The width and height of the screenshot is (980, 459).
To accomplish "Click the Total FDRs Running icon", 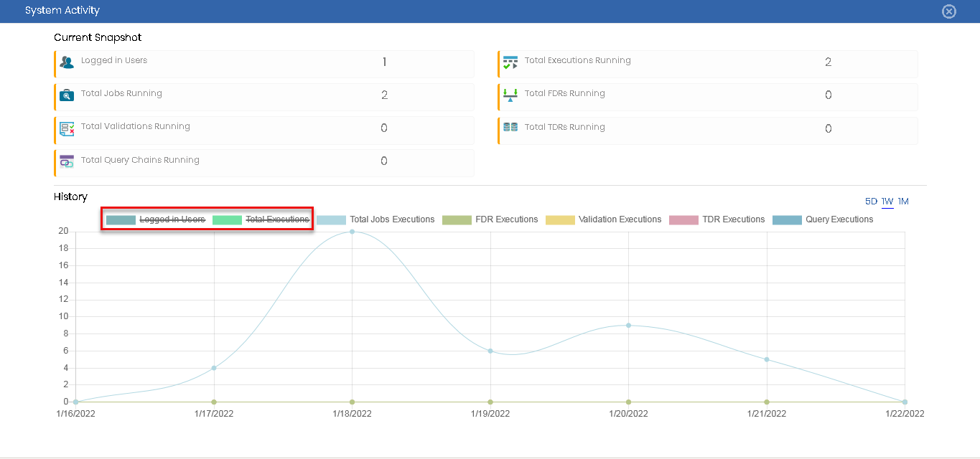I will [510, 95].
